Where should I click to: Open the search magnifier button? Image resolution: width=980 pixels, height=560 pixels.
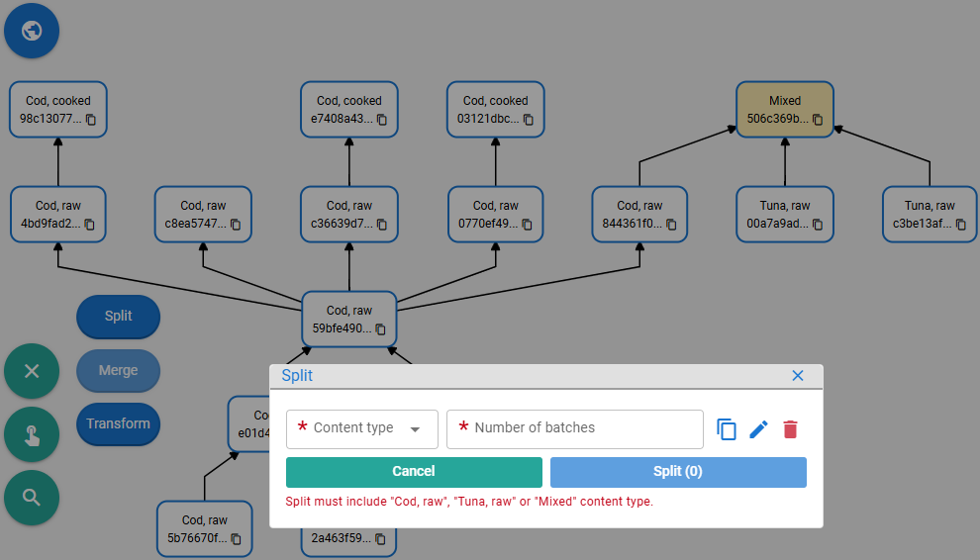point(32,498)
